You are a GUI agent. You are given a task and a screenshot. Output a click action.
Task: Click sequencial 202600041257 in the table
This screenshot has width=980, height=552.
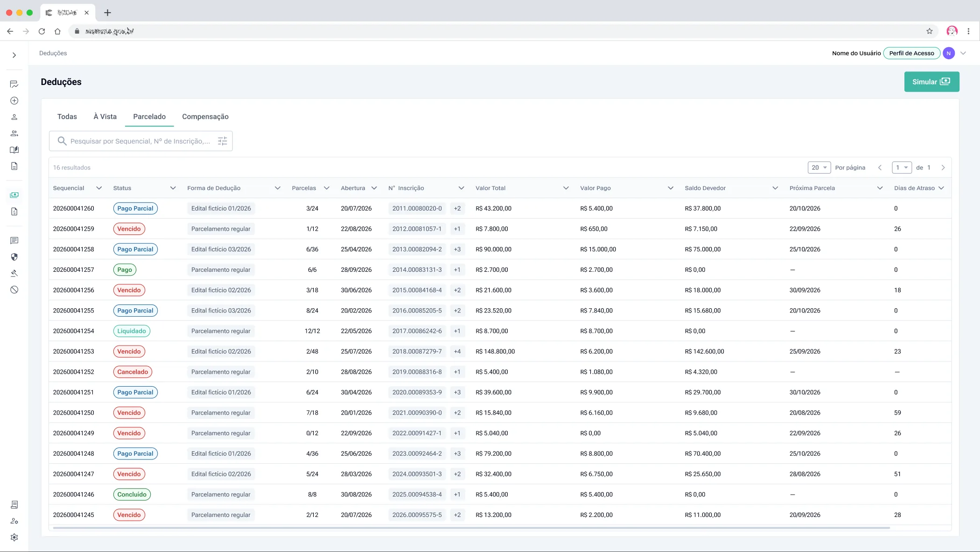74,270
